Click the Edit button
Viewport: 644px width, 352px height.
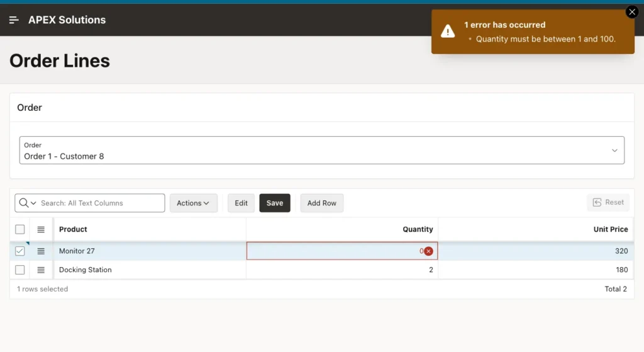click(241, 203)
